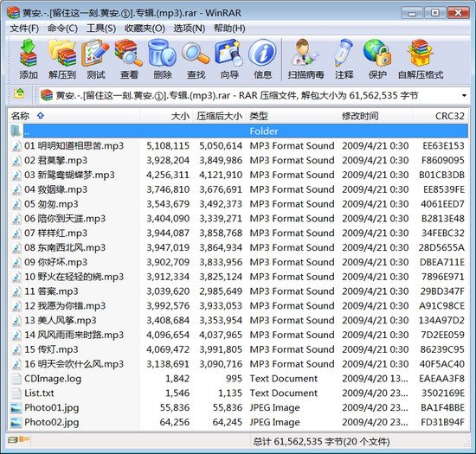
Task: Sort by CRC32 column header
Action: point(441,116)
